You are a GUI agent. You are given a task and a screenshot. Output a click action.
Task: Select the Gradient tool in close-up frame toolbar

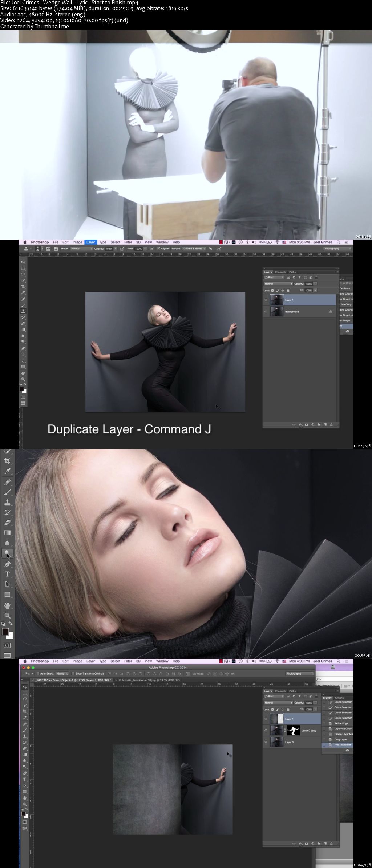click(7, 533)
